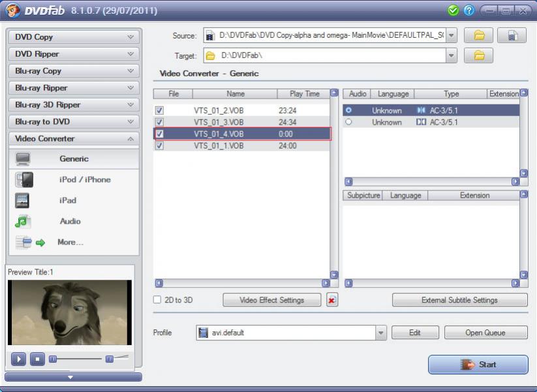The width and height of the screenshot is (537, 392).
Task: Click the preview volume slider handle
Action: (x=109, y=359)
